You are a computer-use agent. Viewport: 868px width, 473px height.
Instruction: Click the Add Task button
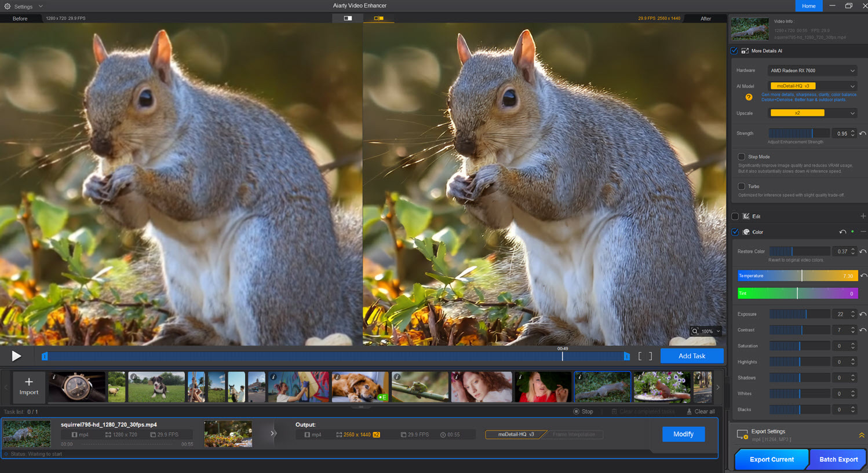click(692, 356)
